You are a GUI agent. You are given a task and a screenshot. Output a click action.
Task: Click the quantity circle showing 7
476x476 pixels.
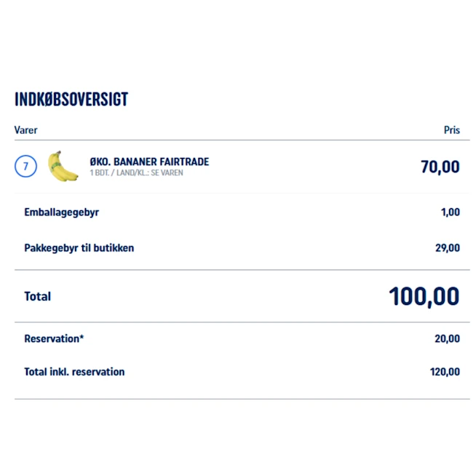(x=25, y=167)
